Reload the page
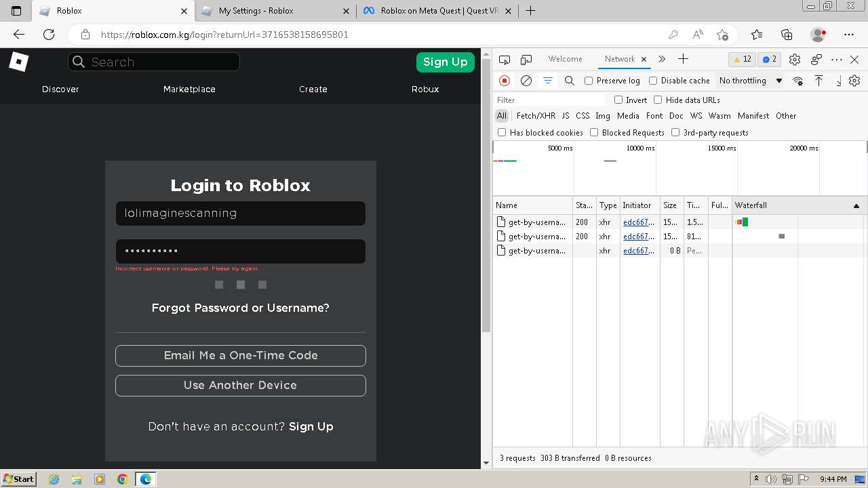 [x=49, y=35]
